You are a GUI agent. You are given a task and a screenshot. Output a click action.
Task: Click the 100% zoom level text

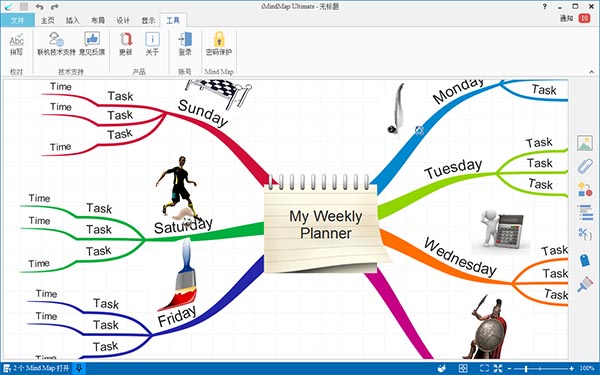click(x=587, y=369)
